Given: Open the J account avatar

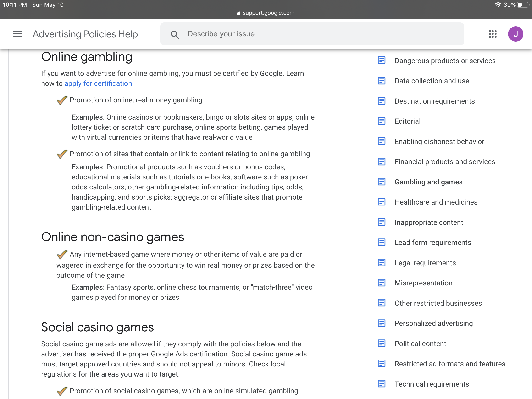Looking at the screenshot, I should tap(515, 34).
